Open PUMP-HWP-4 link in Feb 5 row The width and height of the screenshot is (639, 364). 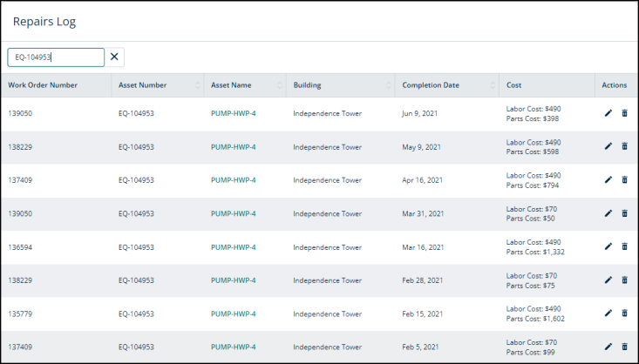233,347
